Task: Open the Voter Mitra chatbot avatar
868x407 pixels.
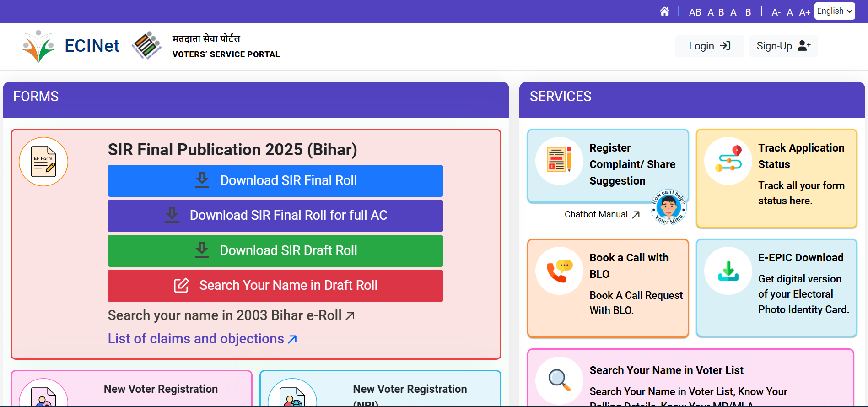Action: pyautogui.click(x=669, y=207)
